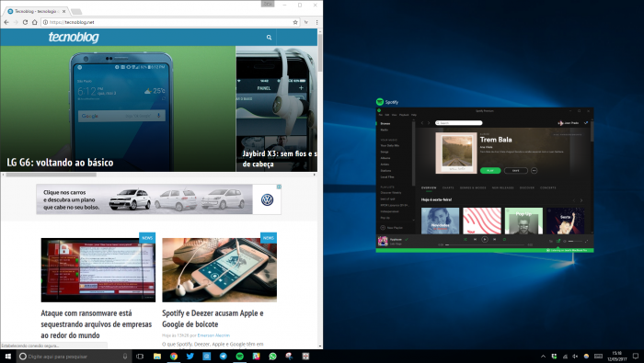Click the Spotify search field
This screenshot has height=363, width=644.
pos(459,122)
